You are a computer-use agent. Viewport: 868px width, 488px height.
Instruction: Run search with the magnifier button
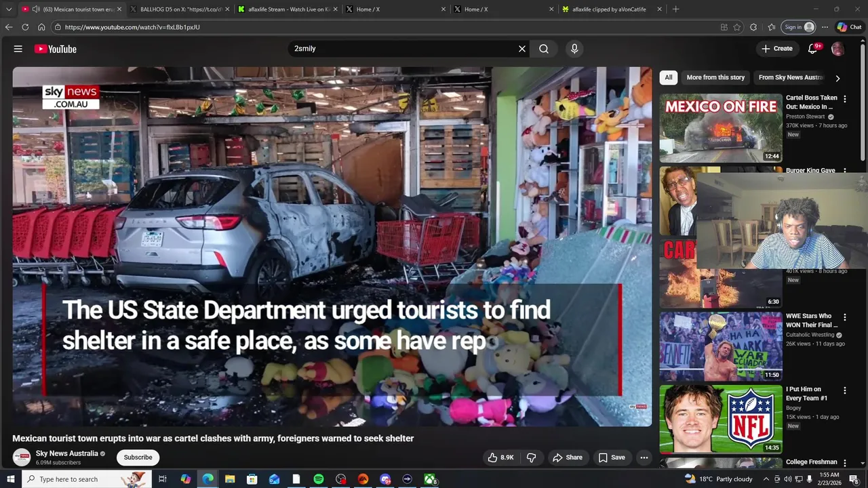pos(544,49)
